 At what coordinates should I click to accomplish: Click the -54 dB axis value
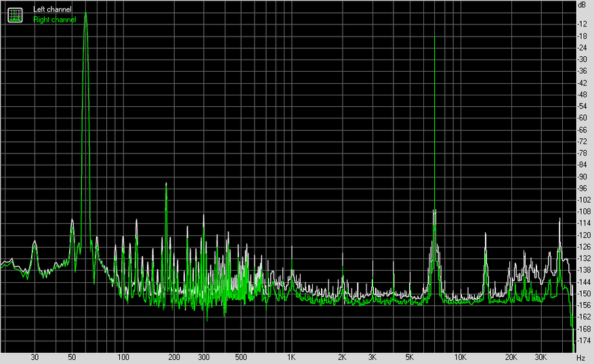pyautogui.click(x=582, y=106)
